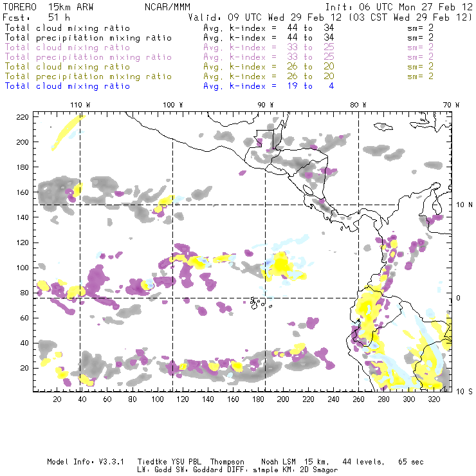
Task: Click y-axis tick label "180"
Action: [x=23, y=167]
